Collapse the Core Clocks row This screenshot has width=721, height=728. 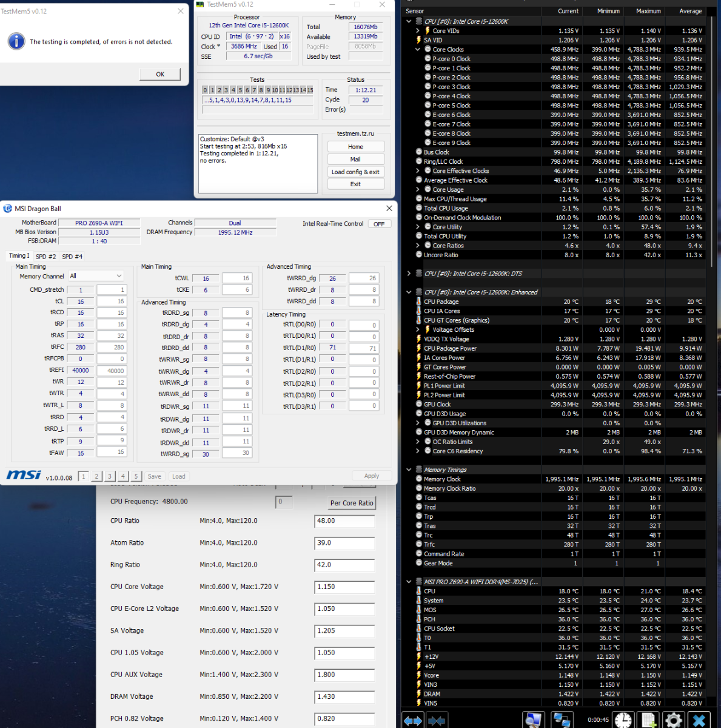(x=418, y=49)
